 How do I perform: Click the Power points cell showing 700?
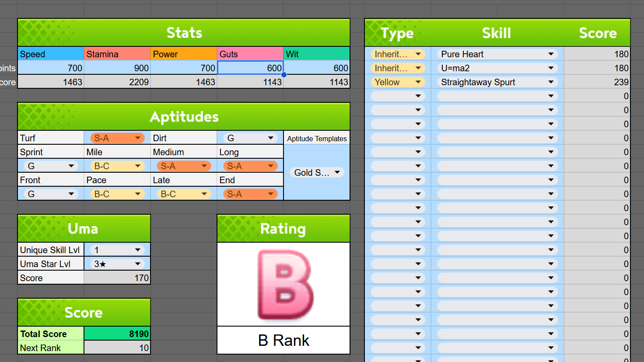(x=184, y=68)
